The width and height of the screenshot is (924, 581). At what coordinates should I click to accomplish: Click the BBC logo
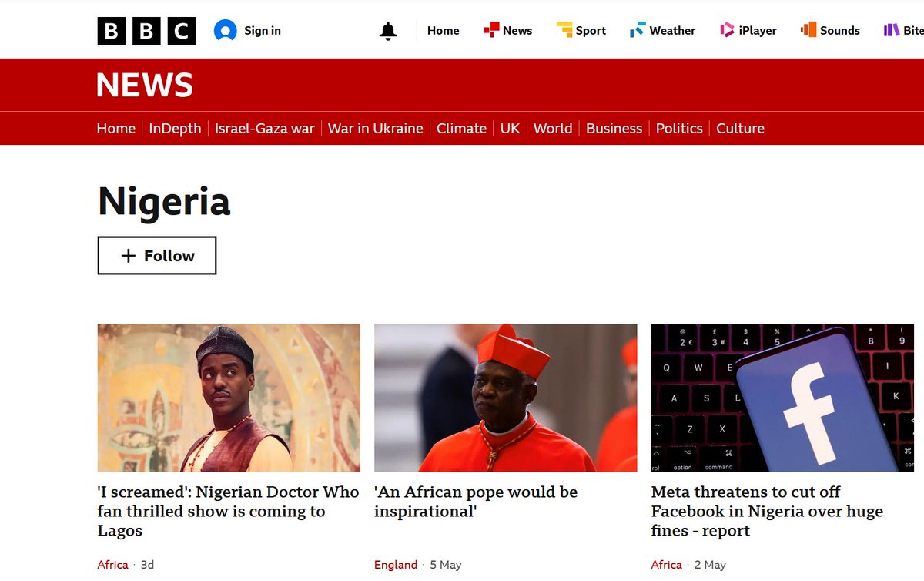pos(146,31)
